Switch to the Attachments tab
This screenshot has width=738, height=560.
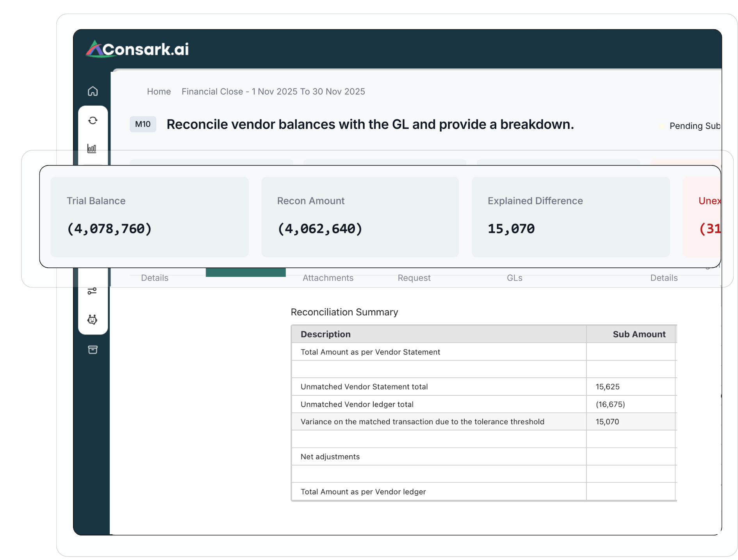point(328,278)
